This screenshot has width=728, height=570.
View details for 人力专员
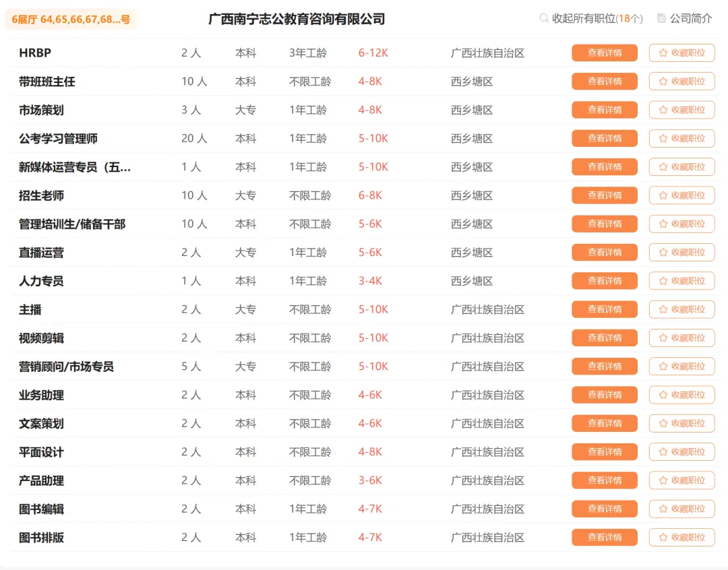pyautogui.click(x=605, y=281)
